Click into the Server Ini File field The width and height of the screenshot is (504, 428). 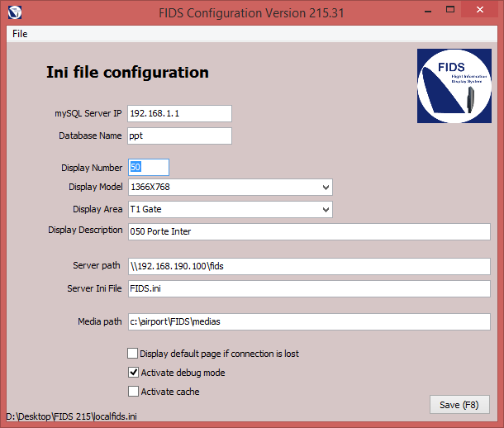308,289
